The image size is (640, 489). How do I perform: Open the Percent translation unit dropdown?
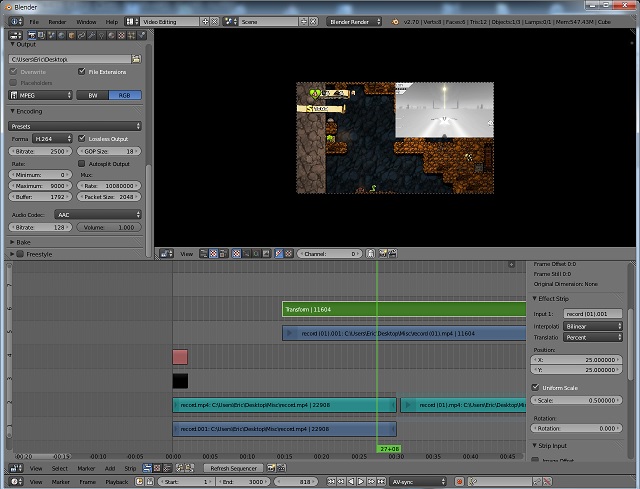tap(593, 337)
